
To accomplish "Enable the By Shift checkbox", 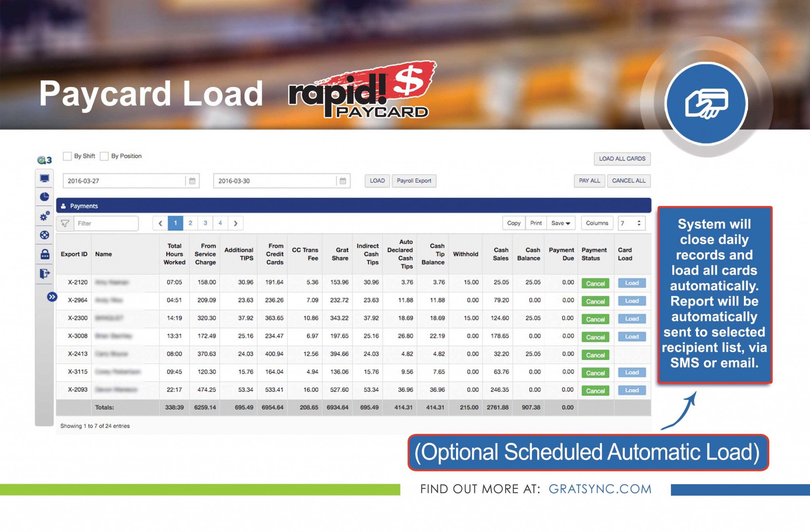I will click(x=67, y=156).
